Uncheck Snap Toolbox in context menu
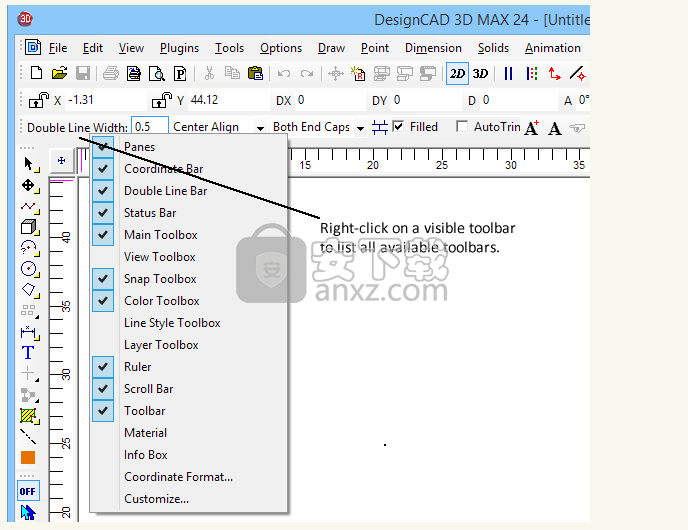The image size is (688, 530). click(x=103, y=279)
